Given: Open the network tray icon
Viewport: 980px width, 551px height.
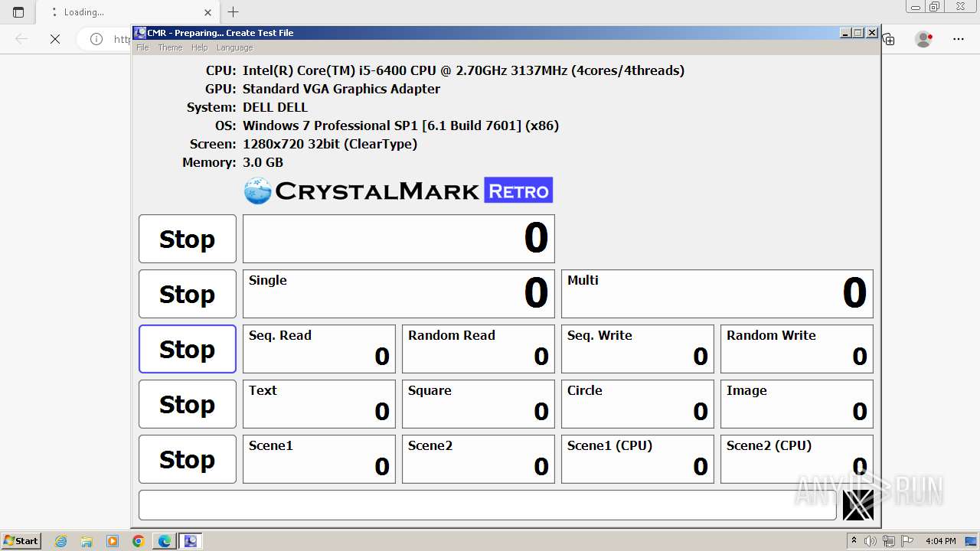Looking at the screenshot, I should click(888, 541).
